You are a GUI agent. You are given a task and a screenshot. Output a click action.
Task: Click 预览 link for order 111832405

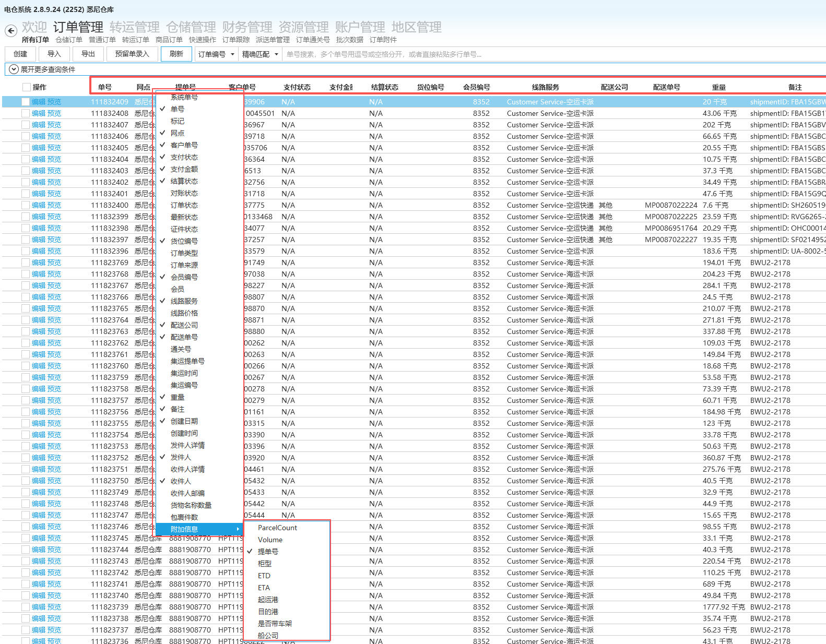54,148
